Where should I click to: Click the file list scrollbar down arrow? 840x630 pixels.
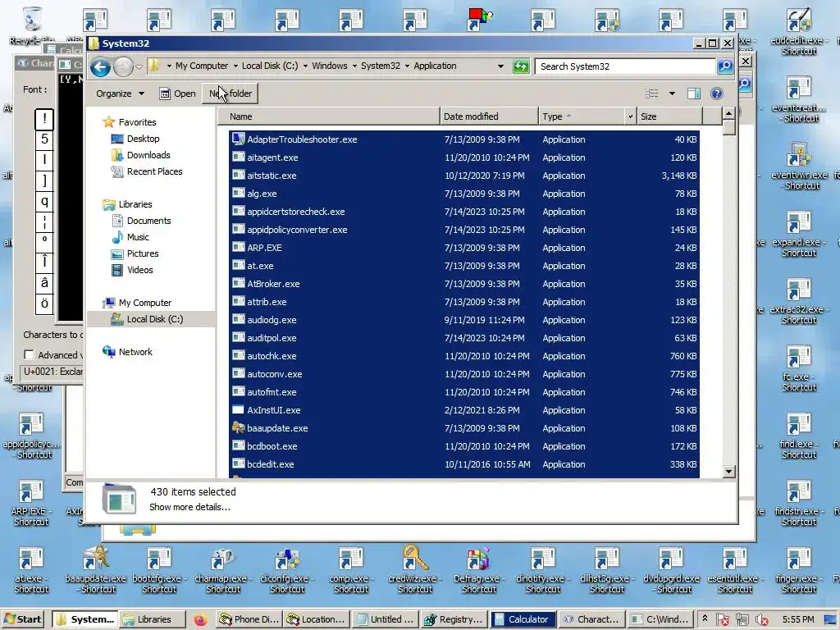(x=728, y=472)
